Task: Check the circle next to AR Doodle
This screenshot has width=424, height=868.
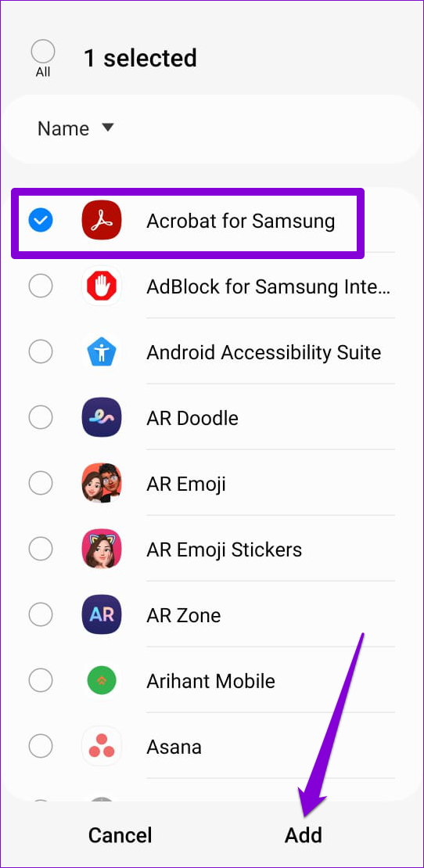Action: [x=41, y=417]
